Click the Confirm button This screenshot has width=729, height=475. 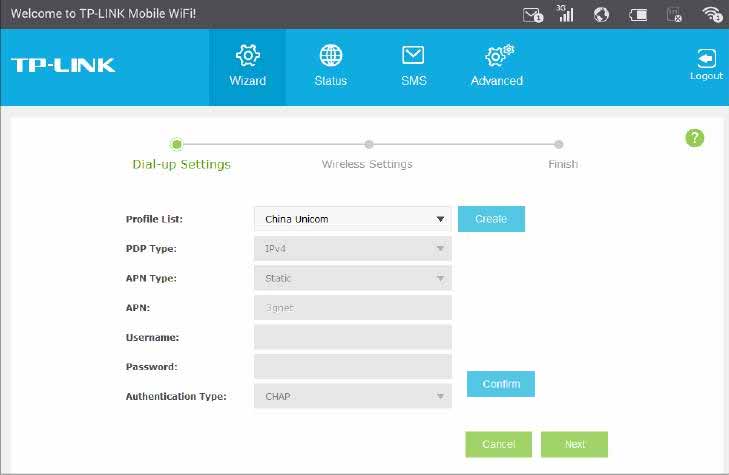pos(501,384)
